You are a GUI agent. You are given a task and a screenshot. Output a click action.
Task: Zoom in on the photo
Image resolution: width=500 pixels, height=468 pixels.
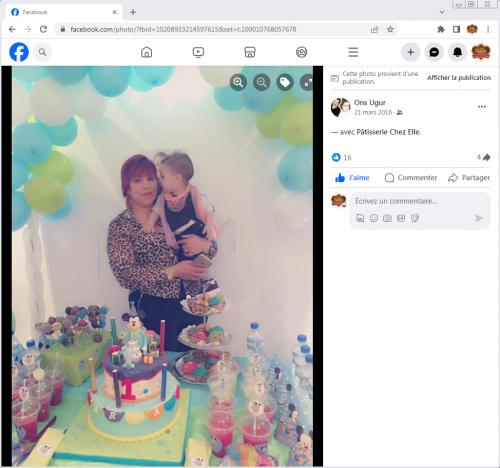[x=238, y=82]
